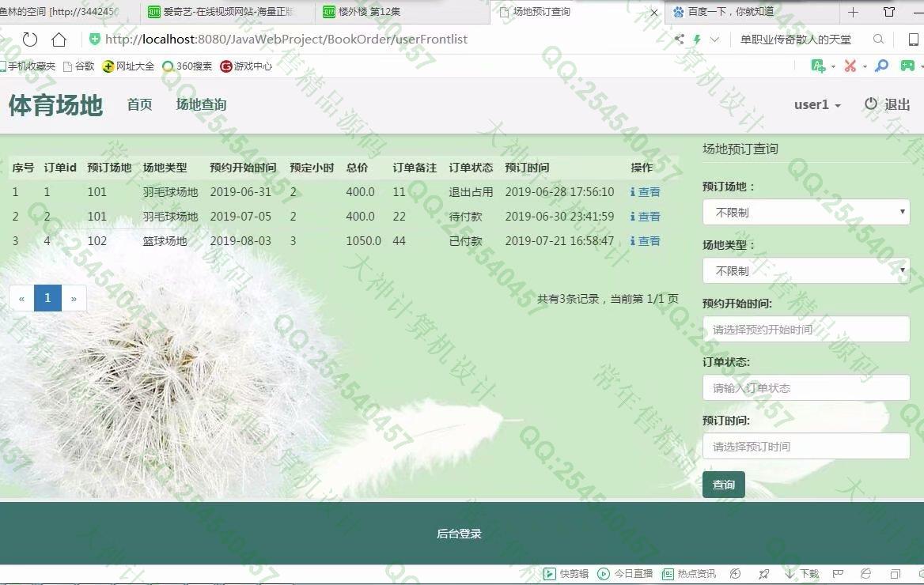Screen dimensions: 924x585
Task: Open the user1 account dropdown
Action: pyautogui.click(x=817, y=105)
